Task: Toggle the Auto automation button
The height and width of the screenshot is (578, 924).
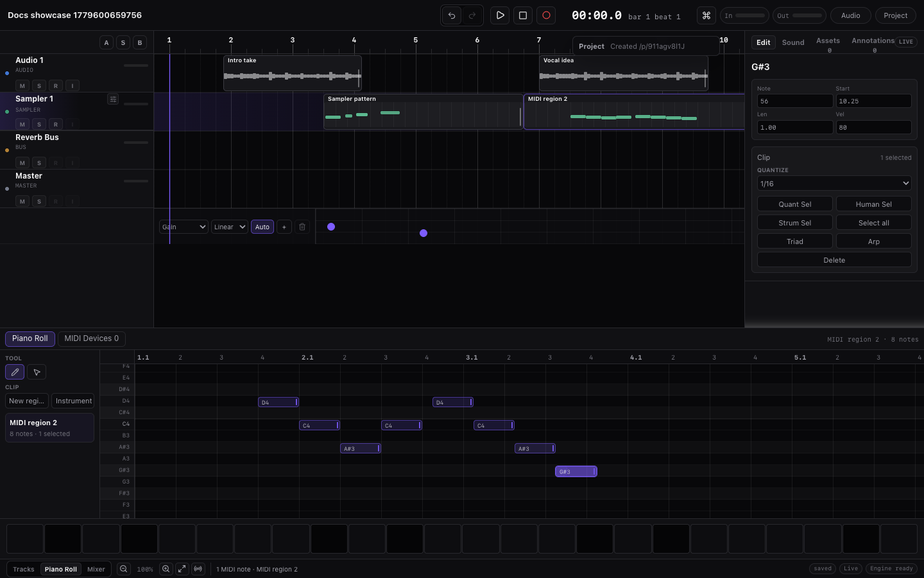Action: click(262, 227)
